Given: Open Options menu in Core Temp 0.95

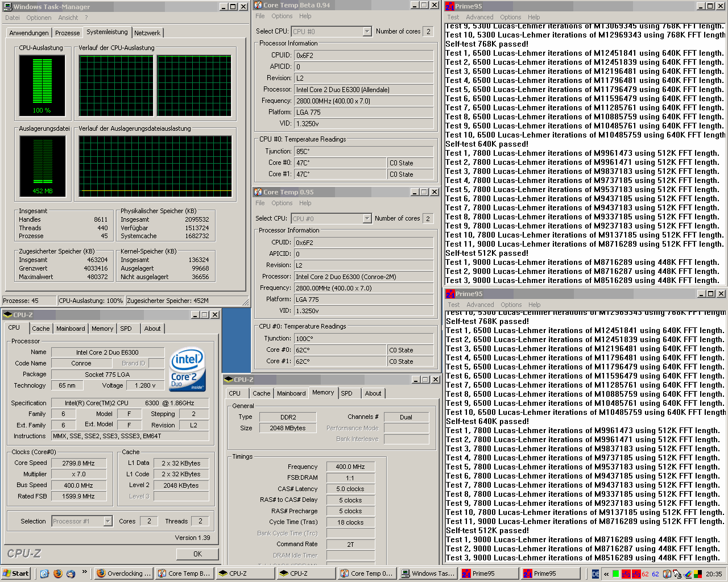Looking at the screenshot, I should pyautogui.click(x=282, y=203).
